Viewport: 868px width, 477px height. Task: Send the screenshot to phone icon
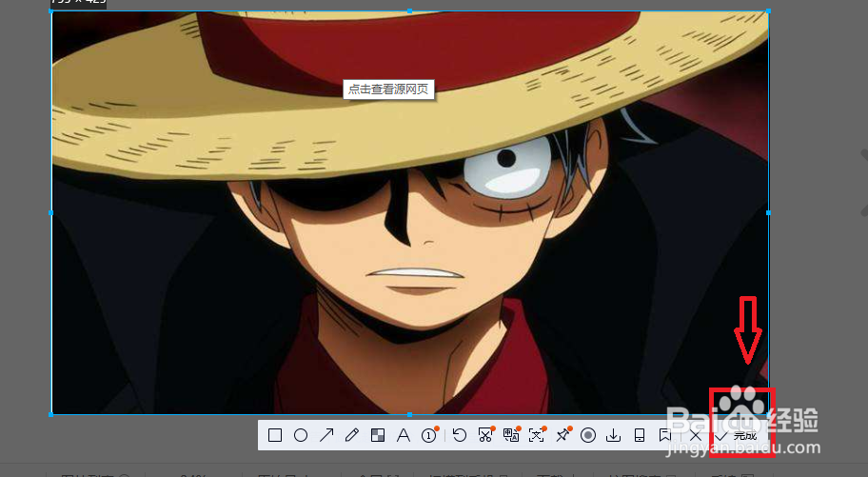tap(640, 435)
